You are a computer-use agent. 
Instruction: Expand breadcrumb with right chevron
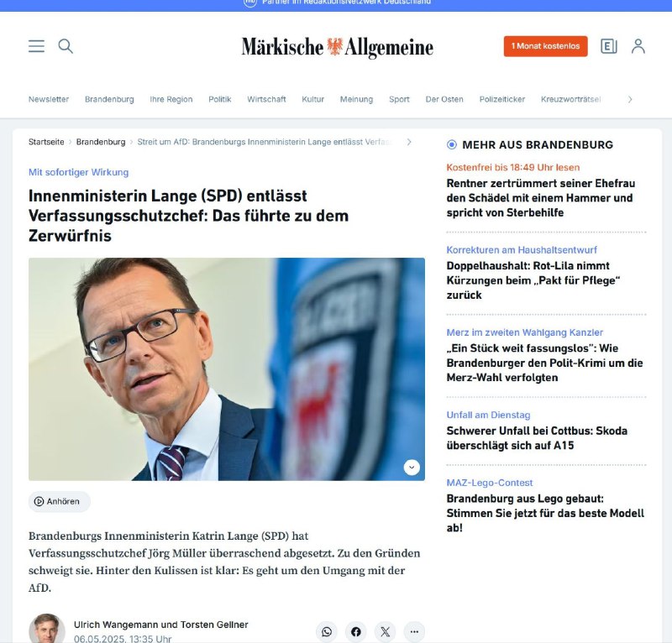point(409,142)
